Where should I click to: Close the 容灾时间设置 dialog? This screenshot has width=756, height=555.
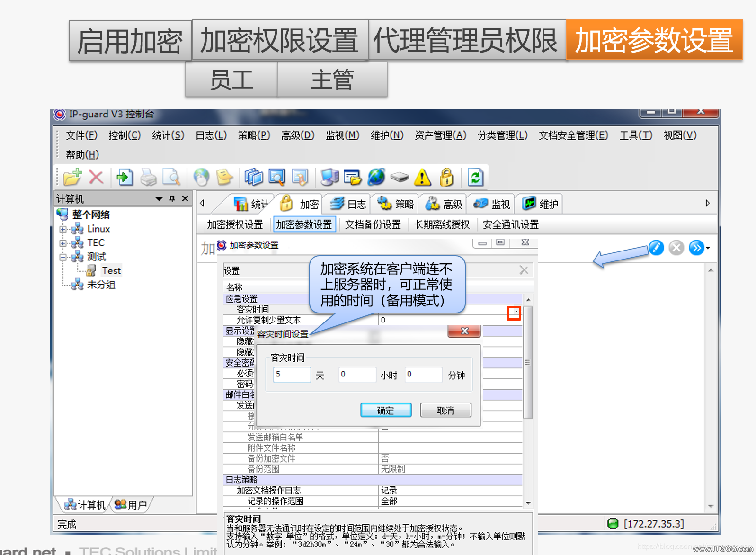(x=464, y=331)
